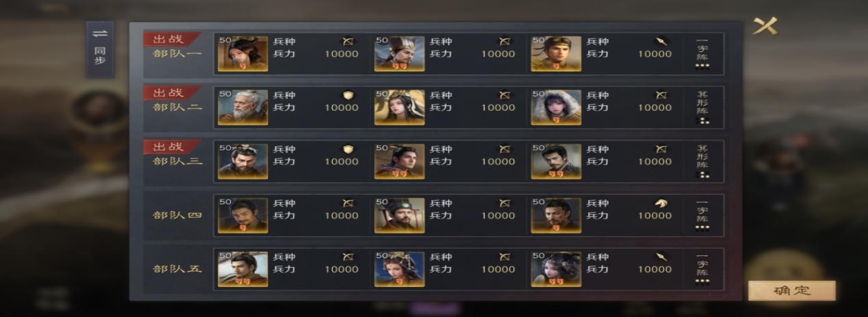Toggle the 出战 flag on 部队二
The height and width of the screenshot is (317, 868).
[x=170, y=93]
